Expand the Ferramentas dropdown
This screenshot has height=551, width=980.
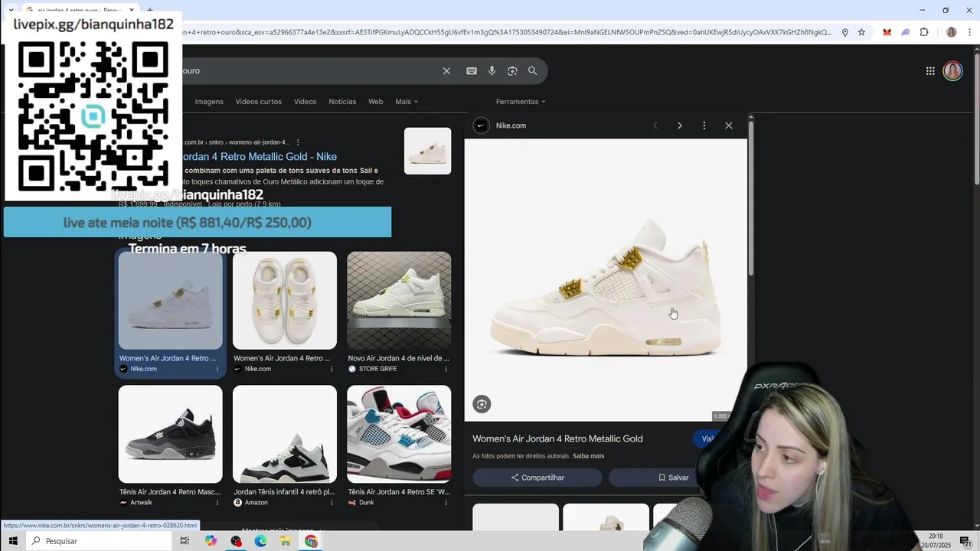click(521, 102)
